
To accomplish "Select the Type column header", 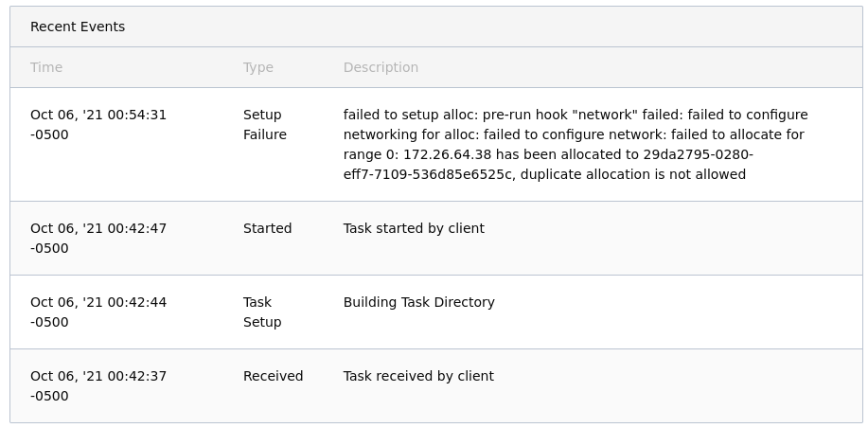I will point(258,67).
